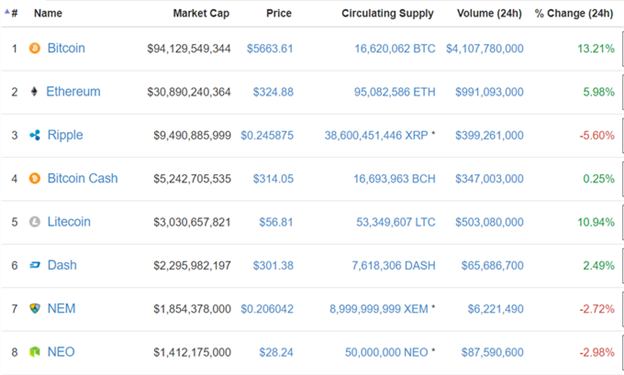Image resolution: width=624 pixels, height=375 pixels.
Task: Click the Bitcoin coin logo icon
Action: [x=35, y=48]
